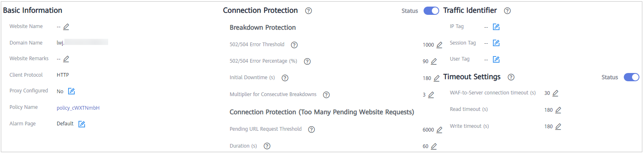Edit the Alarm Page setting
The height and width of the screenshot is (153, 644).
[82, 124]
